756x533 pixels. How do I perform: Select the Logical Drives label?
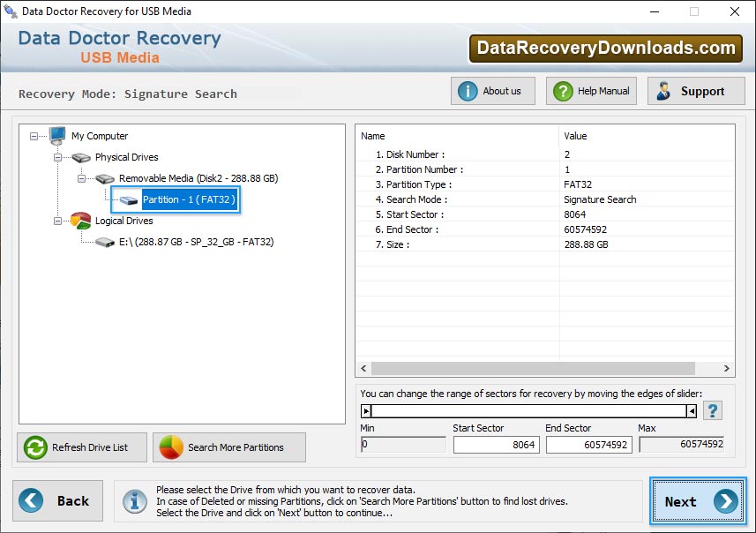coord(124,221)
